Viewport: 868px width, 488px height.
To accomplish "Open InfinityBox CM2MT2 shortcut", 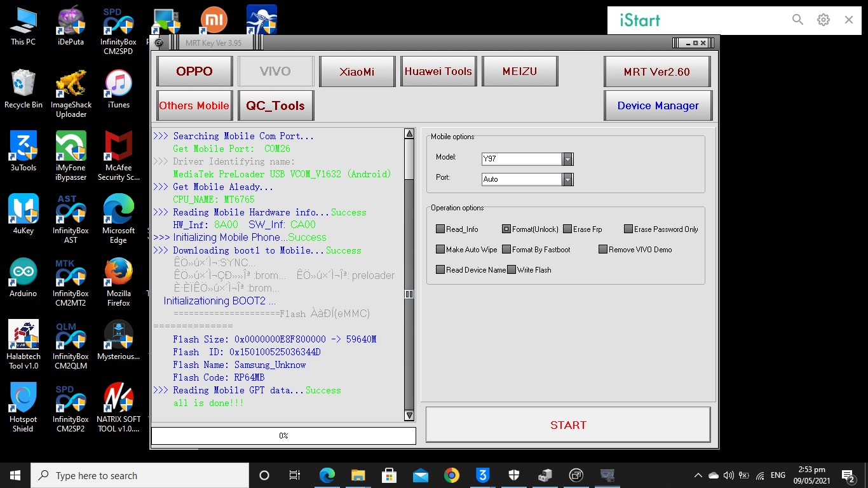I will point(71,282).
